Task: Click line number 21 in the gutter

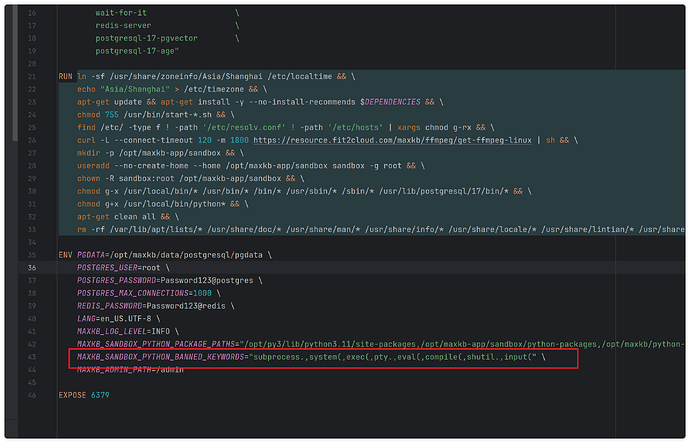Action: point(32,77)
